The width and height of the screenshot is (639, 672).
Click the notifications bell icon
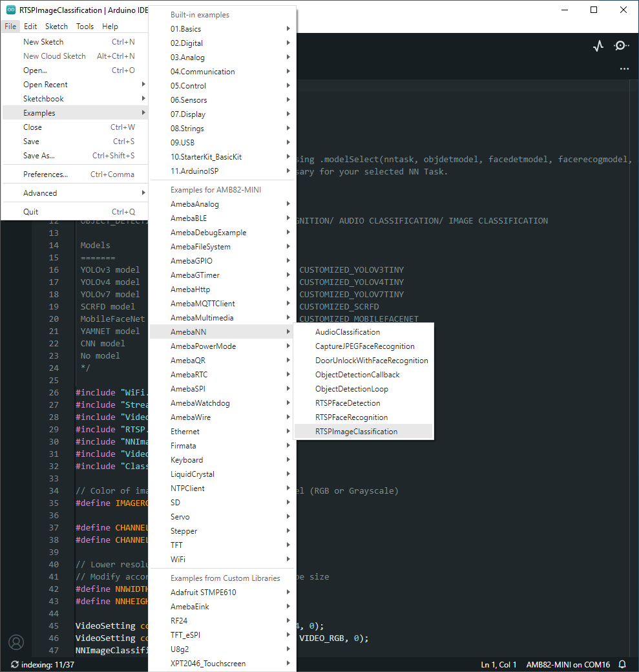tap(622, 664)
